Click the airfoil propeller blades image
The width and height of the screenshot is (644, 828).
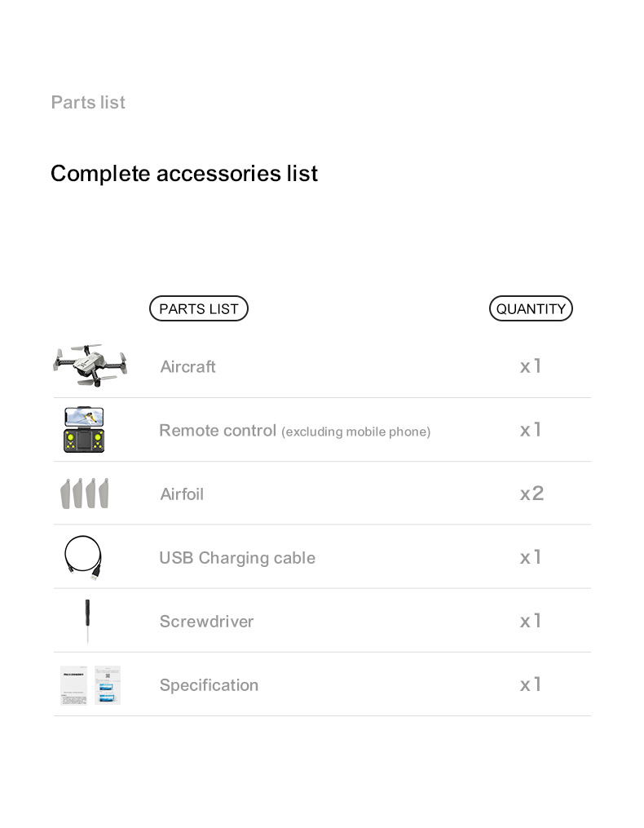point(85,494)
